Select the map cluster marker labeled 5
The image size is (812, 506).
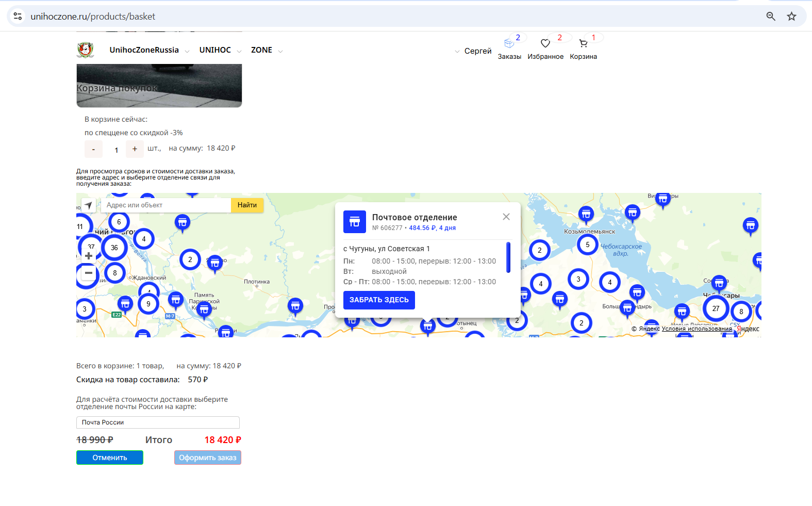[587, 244]
